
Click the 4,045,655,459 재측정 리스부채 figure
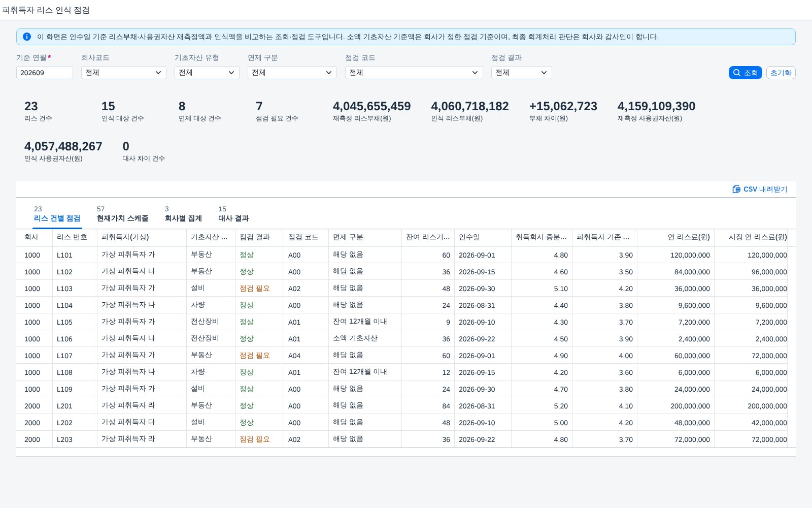[x=371, y=106]
